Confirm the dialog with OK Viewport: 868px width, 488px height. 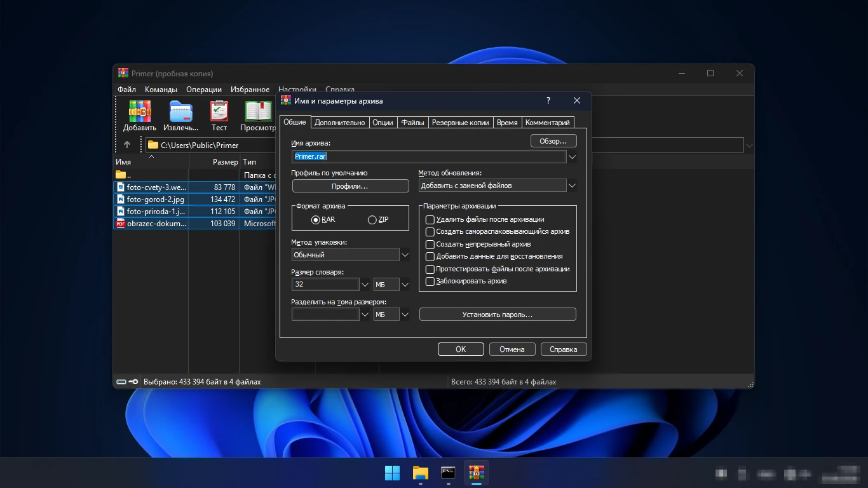[x=461, y=349]
